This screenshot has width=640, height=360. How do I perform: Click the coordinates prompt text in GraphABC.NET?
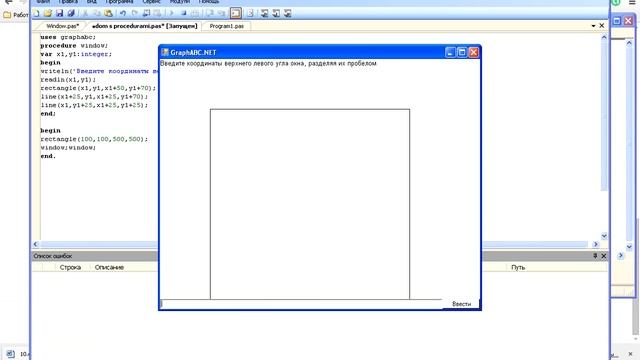[x=268, y=64]
